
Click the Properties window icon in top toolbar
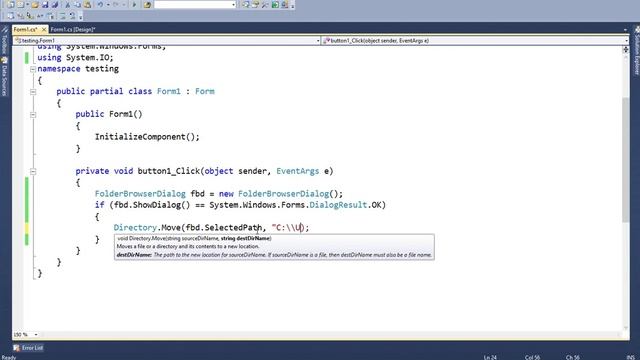click(256, 4)
